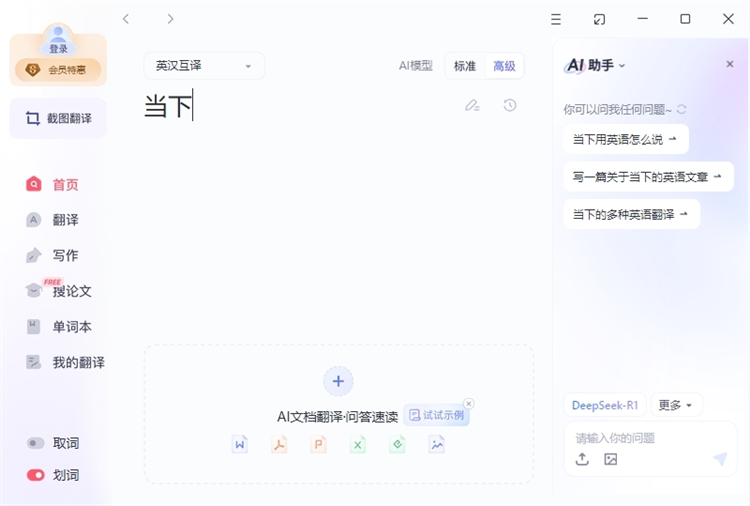Screen dimensions: 750x506
Task: Click the PowerPoint format icon
Action: [319, 444]
